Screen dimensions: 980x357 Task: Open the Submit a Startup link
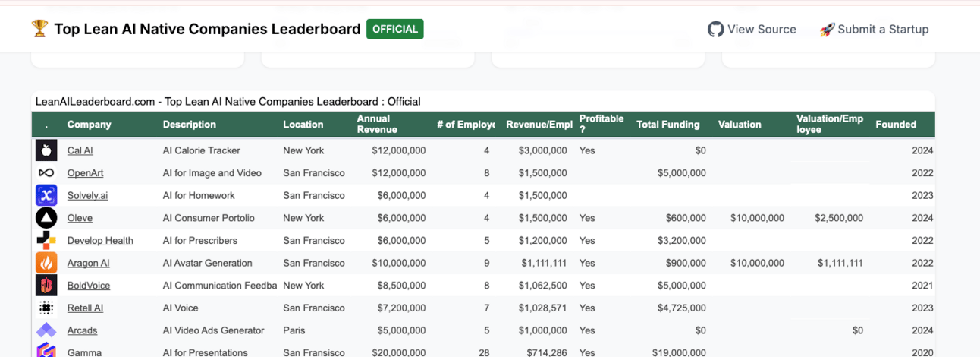tap(875, 30)
